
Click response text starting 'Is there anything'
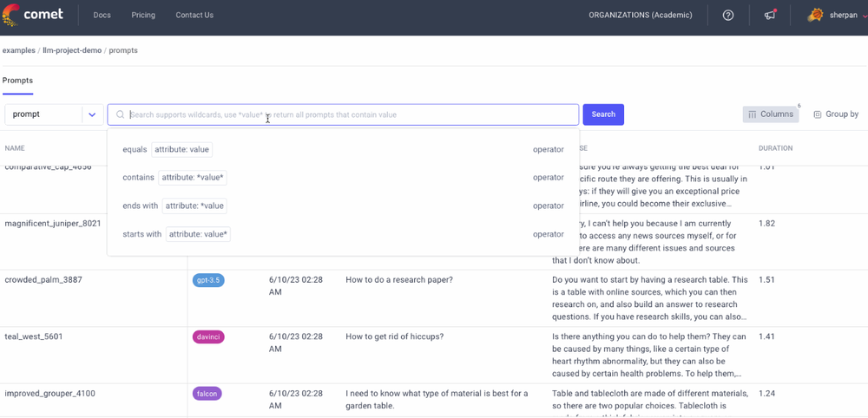pyautogui.click(x=648, y=355)
